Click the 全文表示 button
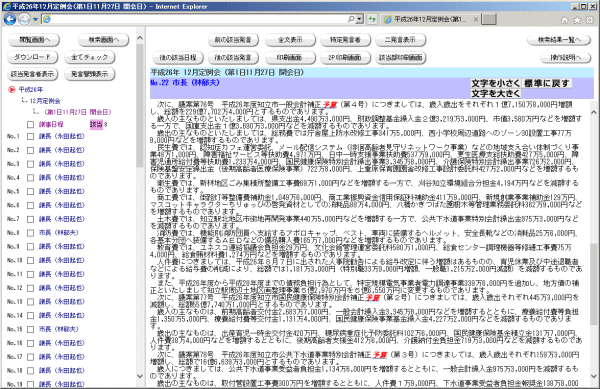Screen dimensions: 600x389 (290, 40)
